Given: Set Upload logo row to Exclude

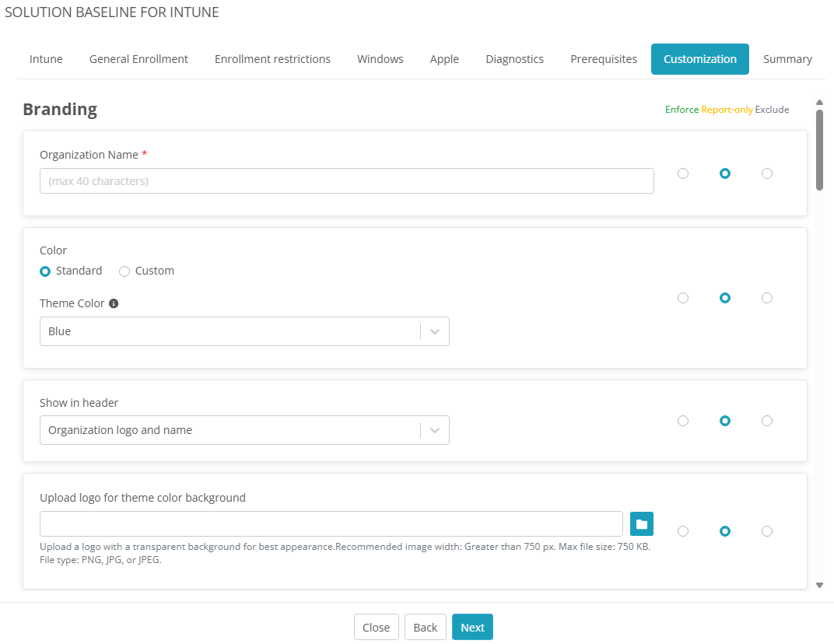Looking at the screenshot, I should [x=766, y=531].
